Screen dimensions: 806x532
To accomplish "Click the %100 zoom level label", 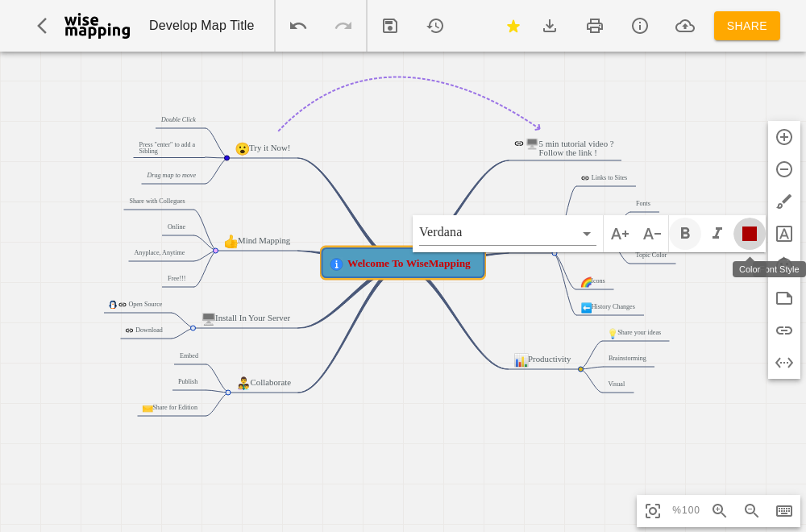I will point(686,510).
